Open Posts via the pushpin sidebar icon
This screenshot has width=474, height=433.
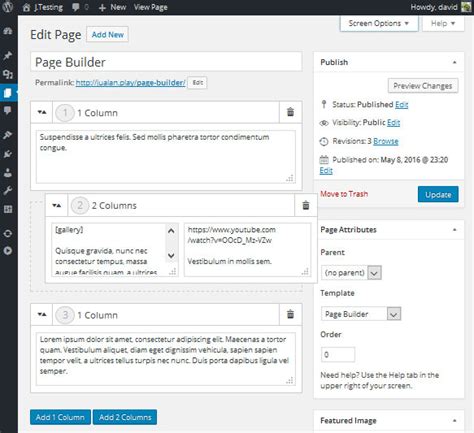(8, 55)
